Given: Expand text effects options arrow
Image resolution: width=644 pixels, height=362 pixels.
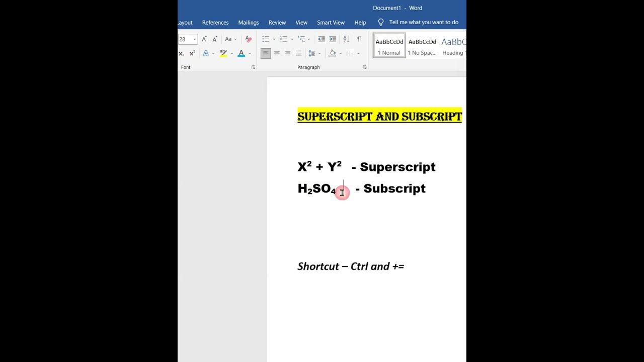Looking at the screenshot, I should click(213, 53).
